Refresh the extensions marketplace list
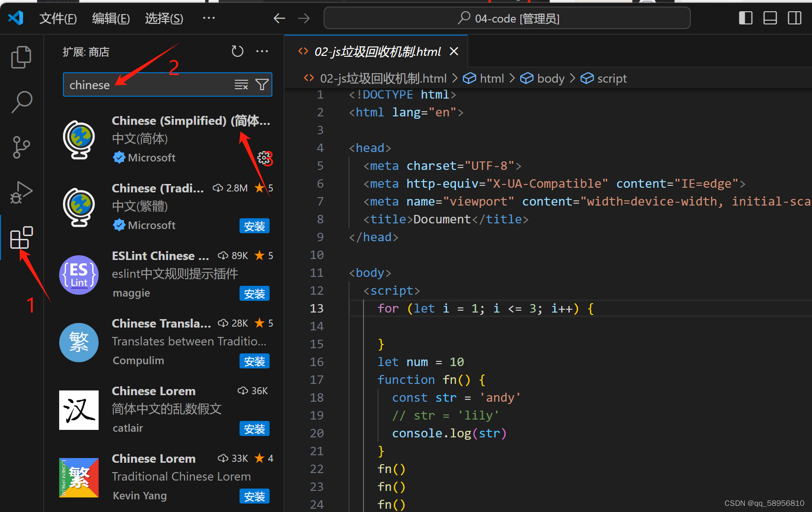Image resolution: width=812 pixels, height=512 pixels. point(238,51)
